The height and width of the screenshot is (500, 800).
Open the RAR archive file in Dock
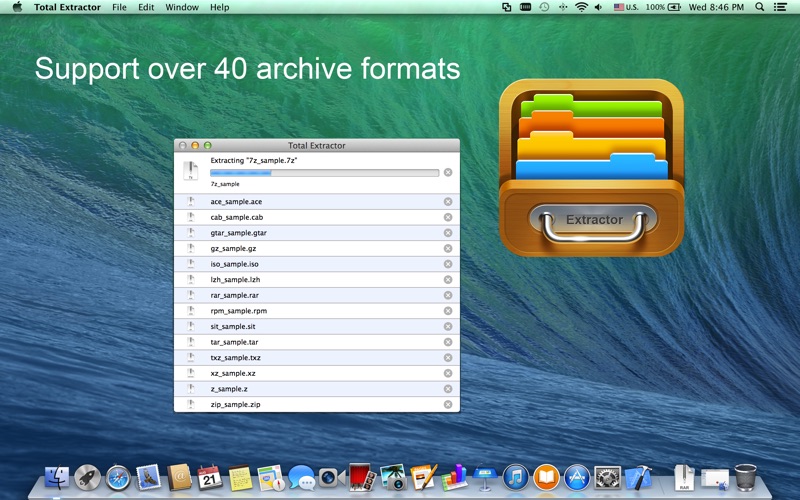pos(684,478)
